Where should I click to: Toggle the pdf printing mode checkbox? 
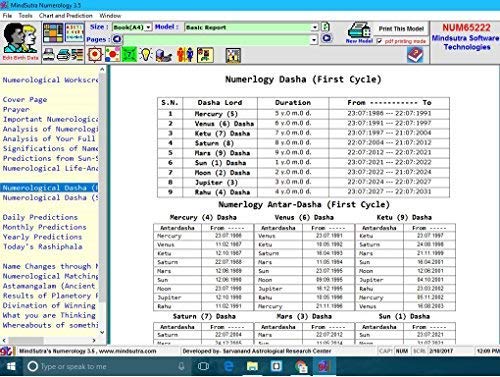tap(379, 41)
